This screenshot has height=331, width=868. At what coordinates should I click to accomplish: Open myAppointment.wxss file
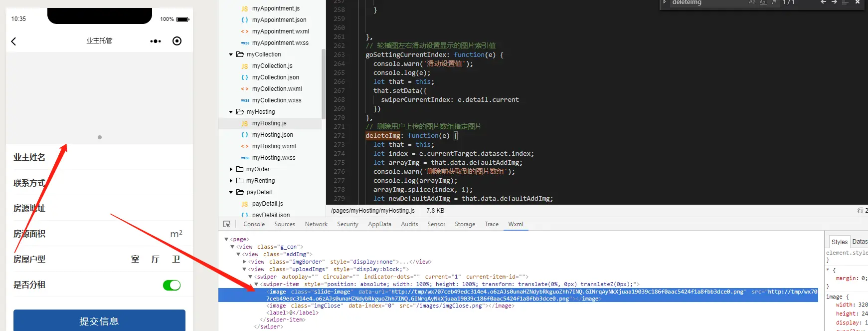(280, 43)
